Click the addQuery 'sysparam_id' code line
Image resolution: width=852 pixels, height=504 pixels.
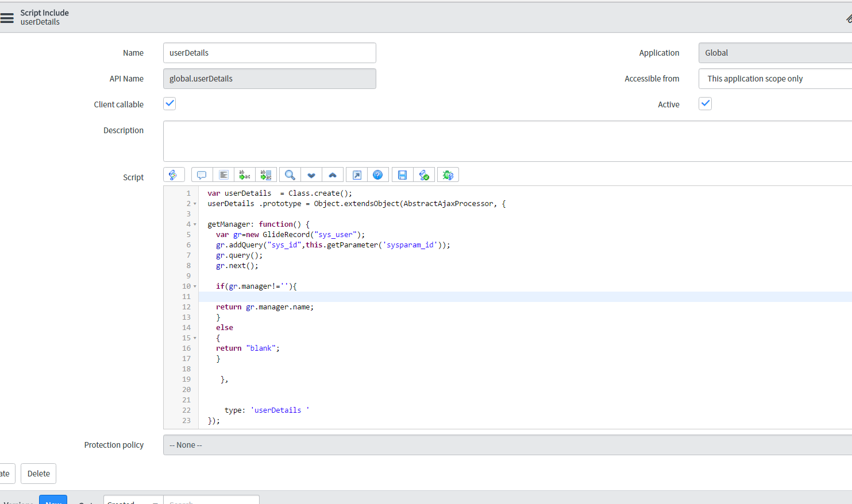click(333, 245)
